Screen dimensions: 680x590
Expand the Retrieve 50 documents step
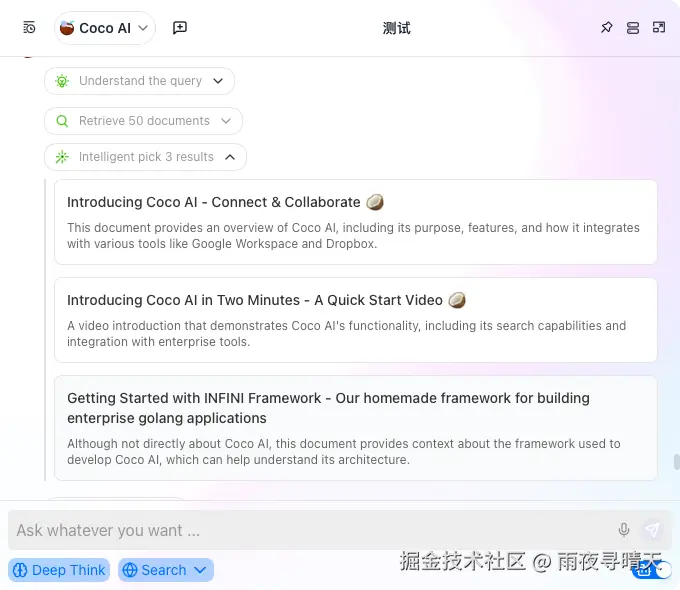[143, 121]
